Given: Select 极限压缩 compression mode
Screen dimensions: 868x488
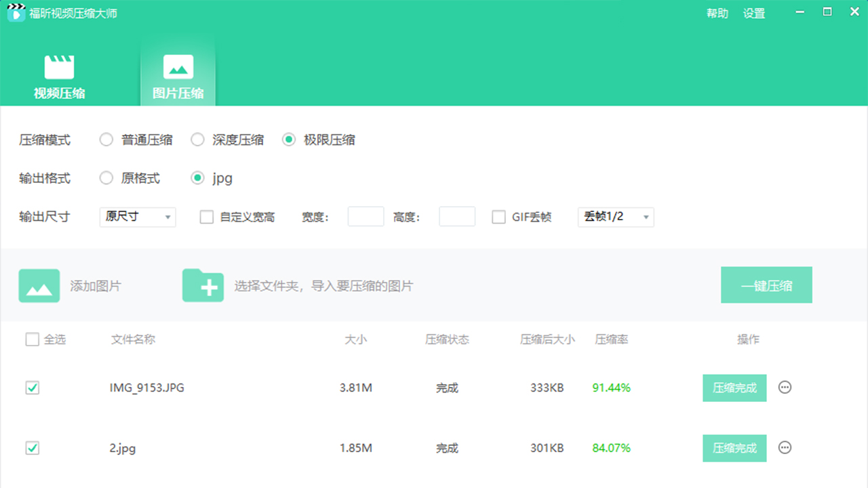Looking at the screenshot, I should click(290, 140).
